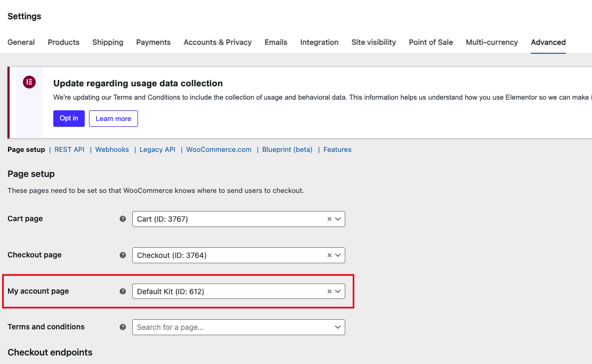Open the REST API subsection link
Viewport: 592px width, 364px height.
[x=69, y=150]
